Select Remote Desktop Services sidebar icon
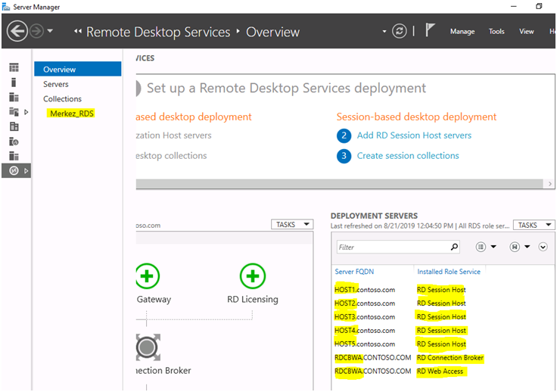The width and height of the screenshot is (557, 392). tap(14, 171)
